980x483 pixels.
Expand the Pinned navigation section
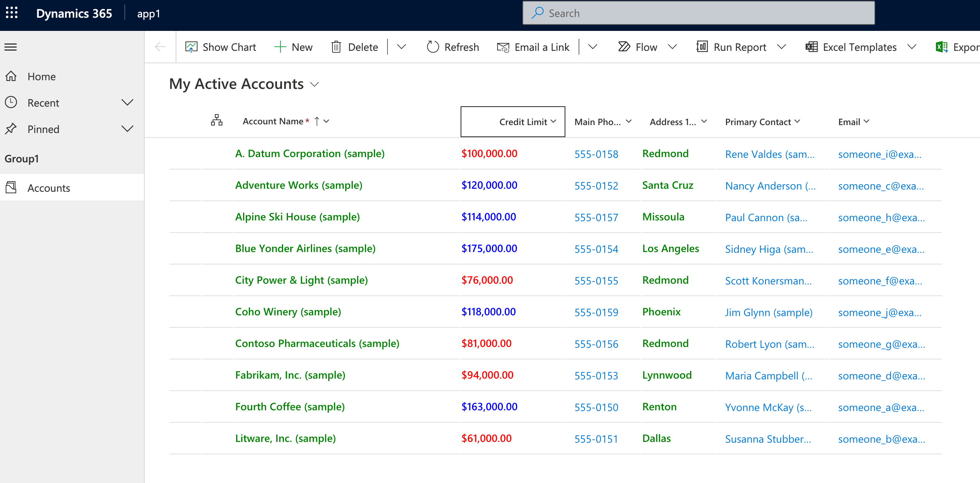(x=127, y=129)
